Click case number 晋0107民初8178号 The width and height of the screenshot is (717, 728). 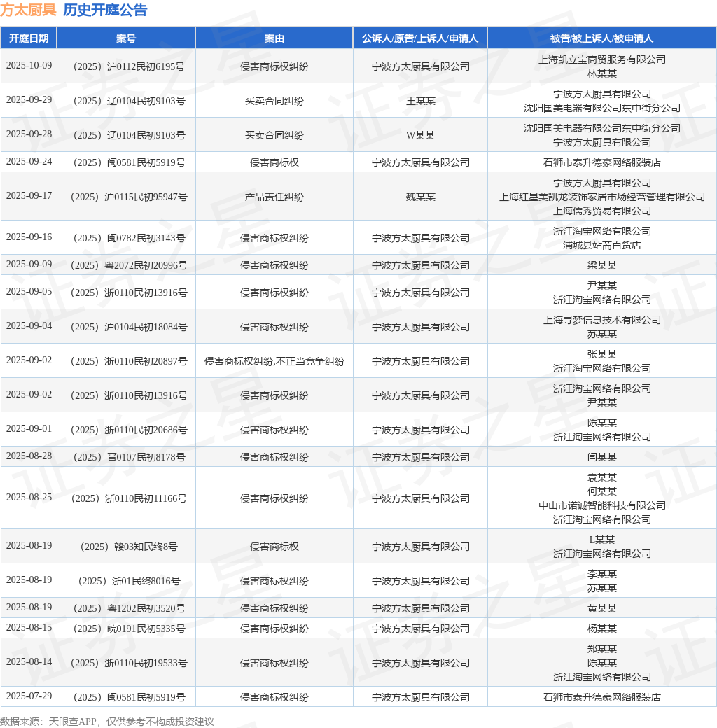click(129, 457)
